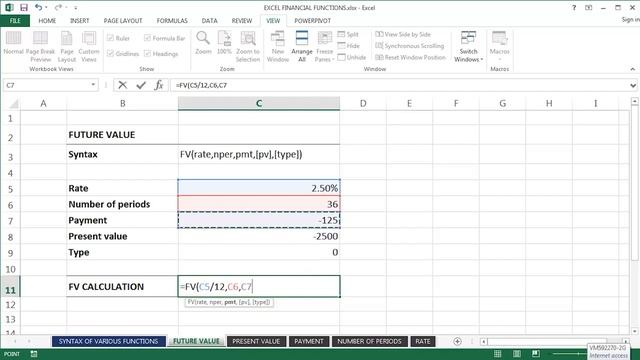
Task: Switch to REVIEW ribbon tab
Action: 242,20
